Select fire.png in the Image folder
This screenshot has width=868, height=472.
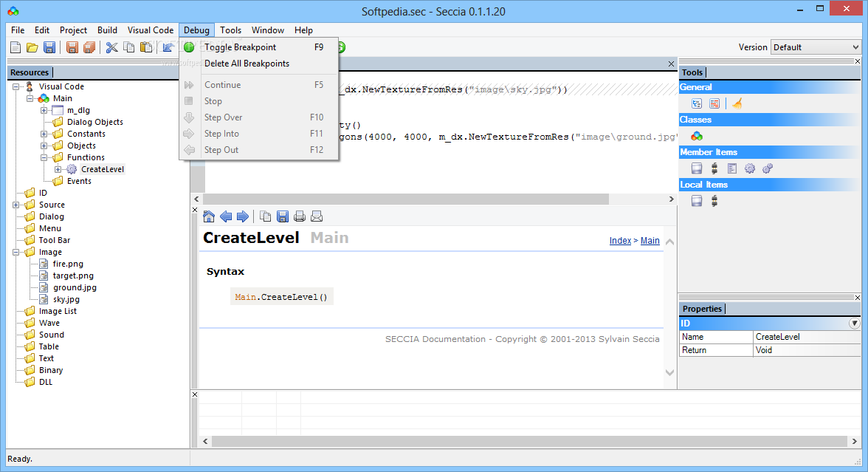(x=68, y=264)
